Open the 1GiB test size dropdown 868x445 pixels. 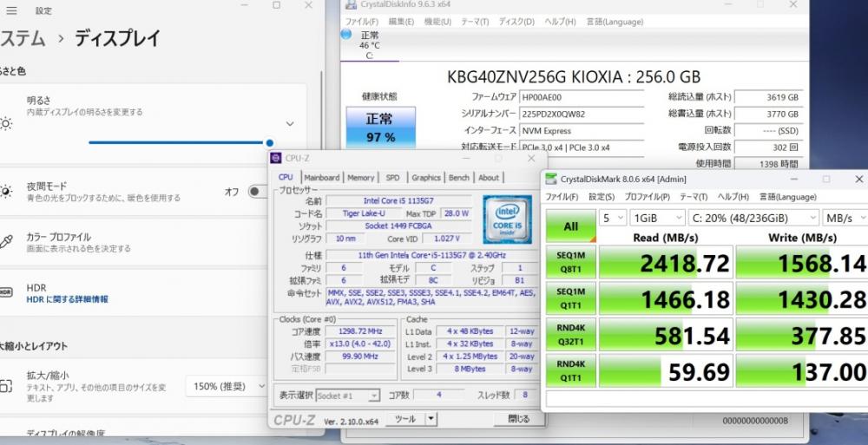tap(658, 218)
